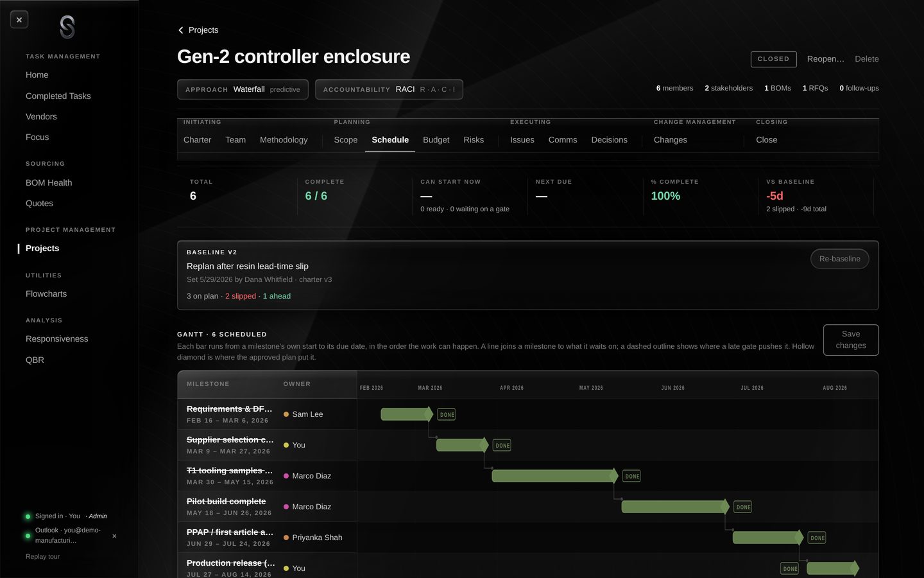The width and height of the screenshot is (924, 578).
Task: Click the CLOSED status badge
Action: click(773, 59)
